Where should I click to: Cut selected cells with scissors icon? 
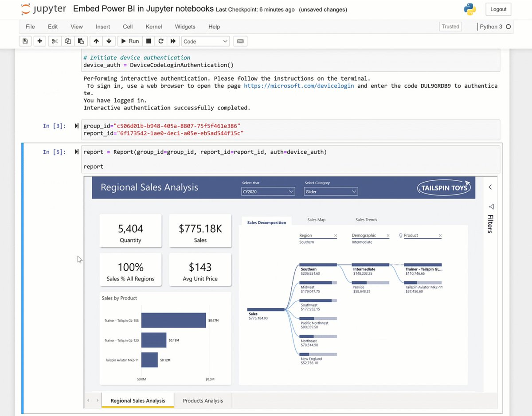point(55,41)
